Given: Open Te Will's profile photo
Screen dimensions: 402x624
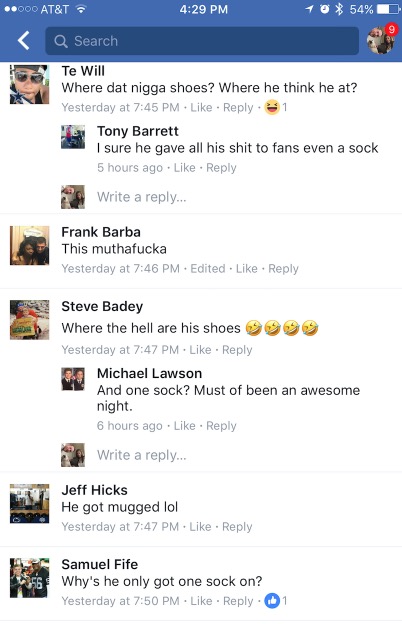Looking at the screenshot, I should (x=29, y=84).
